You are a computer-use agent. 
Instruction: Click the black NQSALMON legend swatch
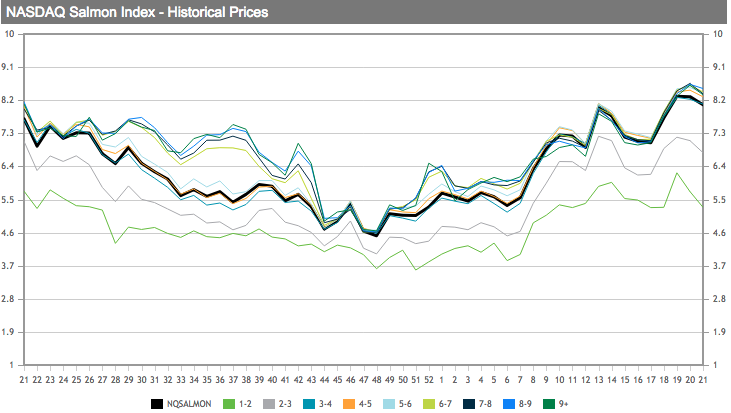click(157, 404)
